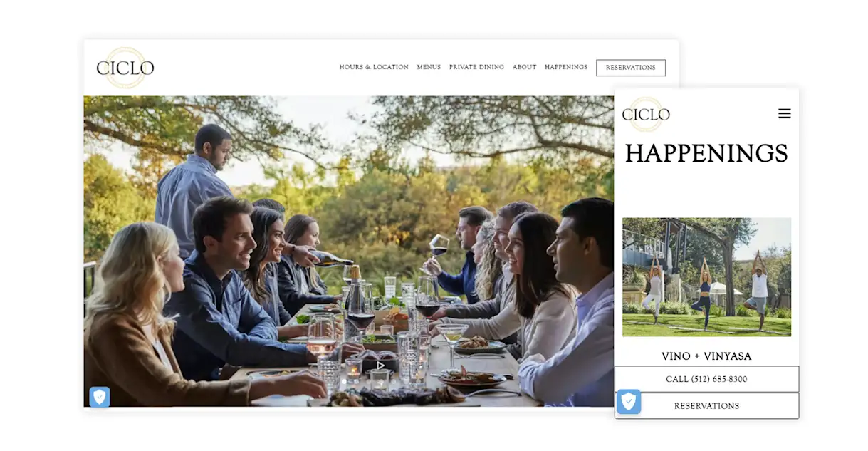Click the Vino + Vinyasa event title
Image resolution: width=868 pixels, height=451 pixels.
coord(706,356)
